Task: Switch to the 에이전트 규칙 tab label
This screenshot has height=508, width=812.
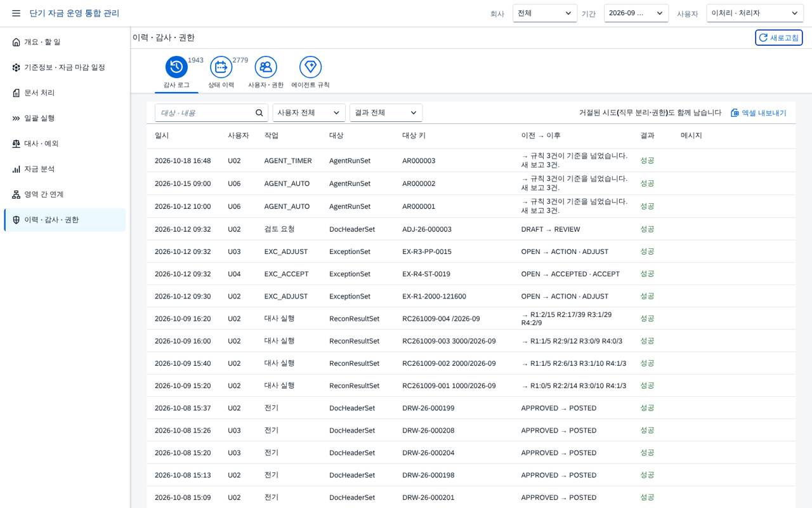Action: click(x=310, y=85)
